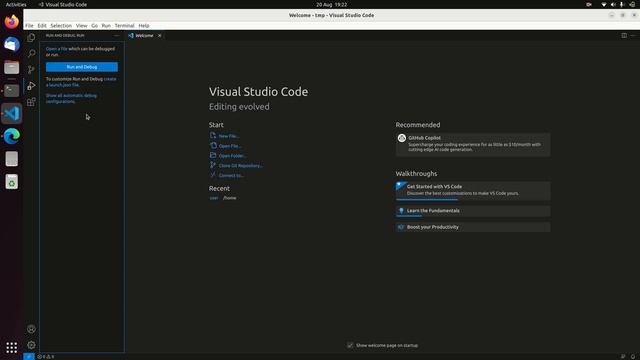Show Applications grid in the dock
640x360 pixels.
[11, 347]
